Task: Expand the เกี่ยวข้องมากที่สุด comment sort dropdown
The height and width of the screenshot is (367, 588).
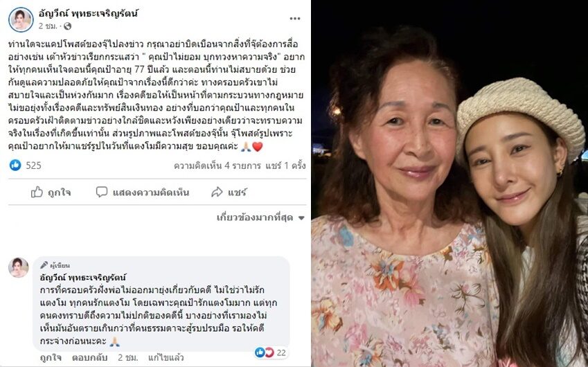Action: coord(260,217)
